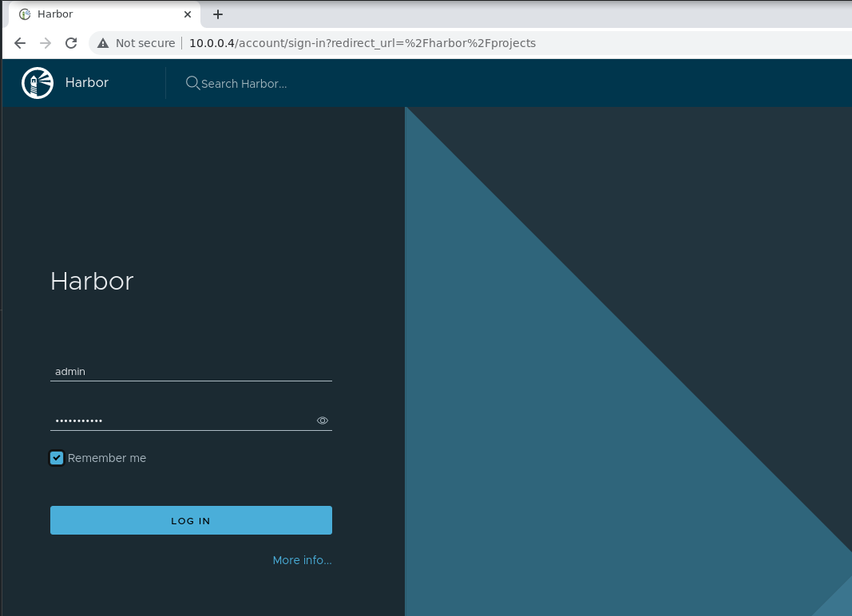Close the Harbor tab
852x616 pixels.
pyautogui.click(x=188, y=14)
